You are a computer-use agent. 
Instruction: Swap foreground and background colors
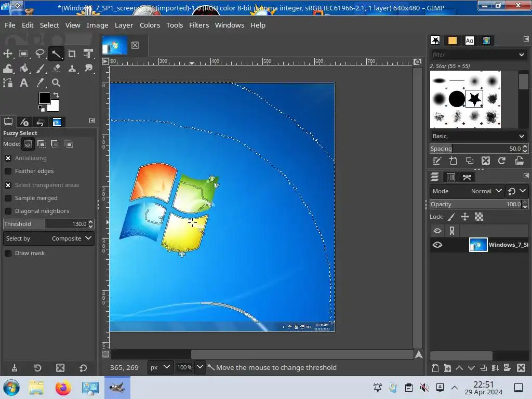56,96
